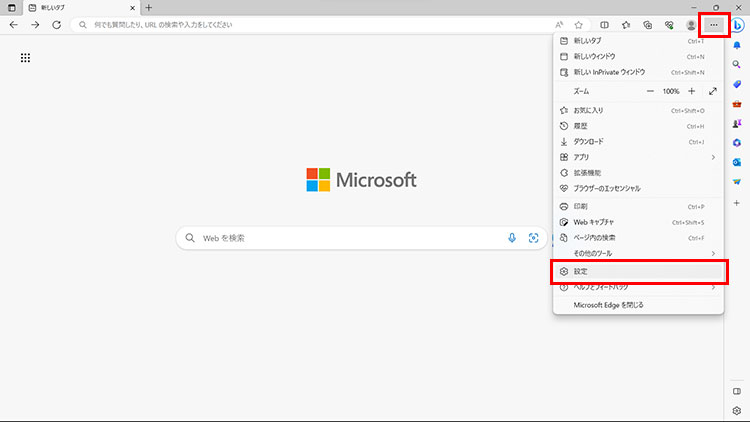Open the user profile avatar
Viewport: 750px width, 422px height.
tap(691, 24)
